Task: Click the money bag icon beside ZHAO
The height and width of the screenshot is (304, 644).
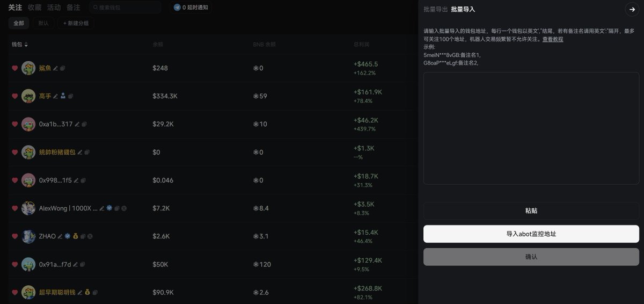Action: tap(76, 236)
